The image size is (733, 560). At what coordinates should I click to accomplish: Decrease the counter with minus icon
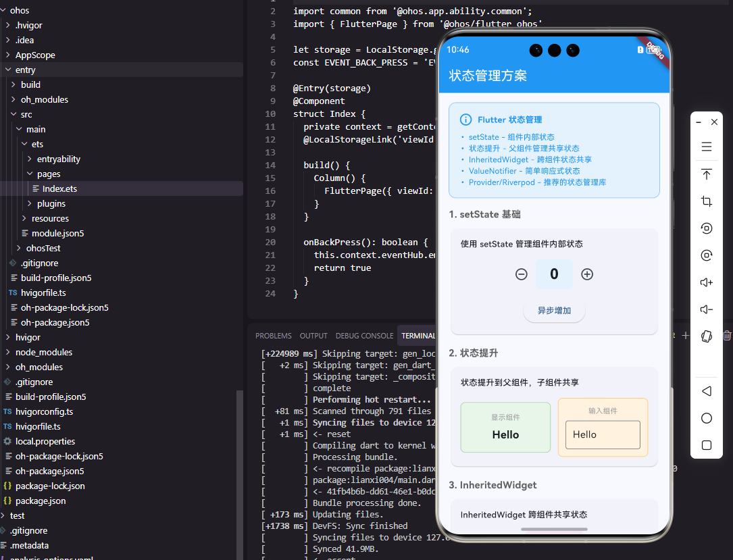point(522,274)
